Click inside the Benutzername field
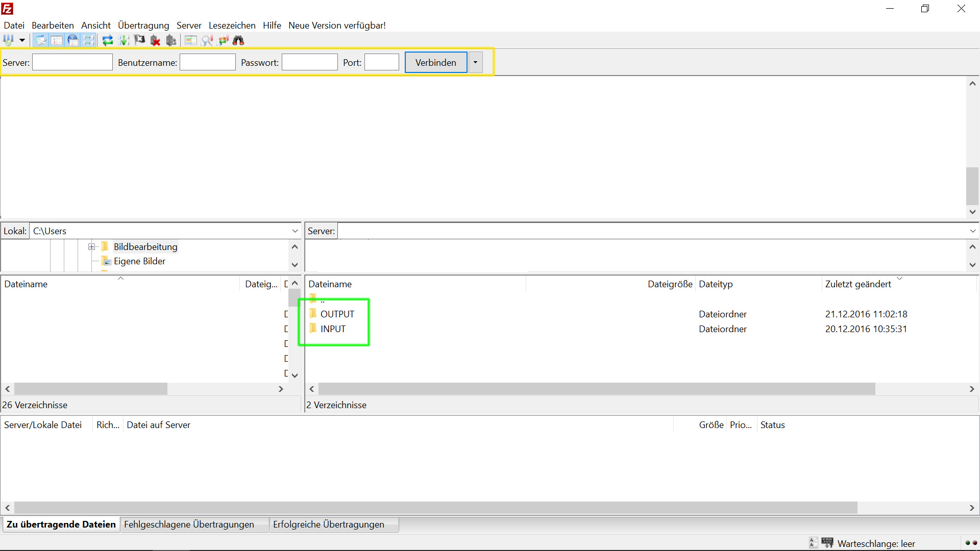Image resolution: width=980 pixels, height=551 pixels. tap(207, 62)
